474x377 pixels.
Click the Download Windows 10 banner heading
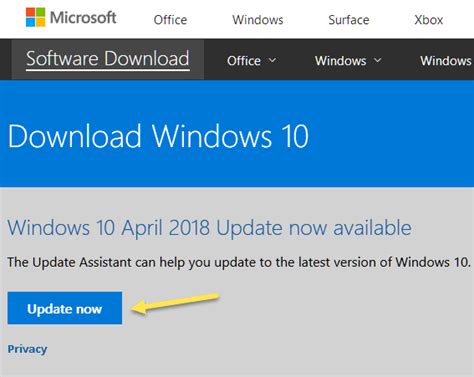158,136
